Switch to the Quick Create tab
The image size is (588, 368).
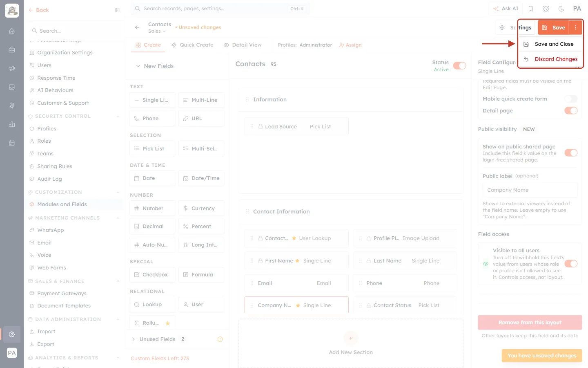tap(192, 45)
